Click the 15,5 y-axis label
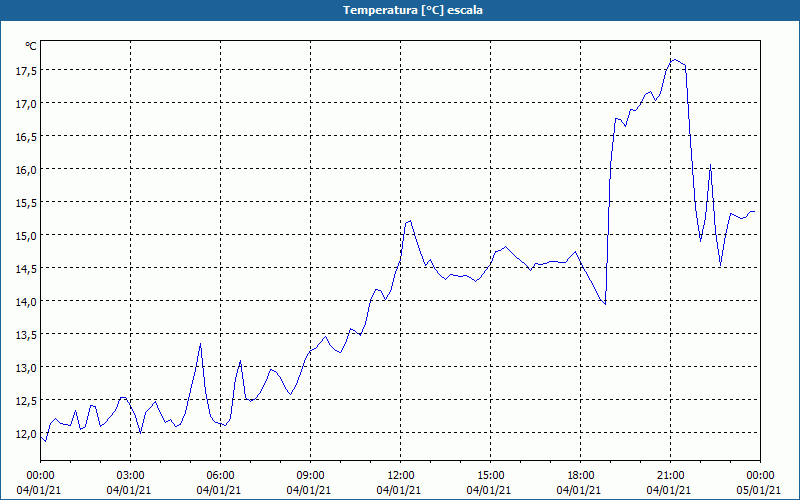The image size is (800, 500). 26,203
